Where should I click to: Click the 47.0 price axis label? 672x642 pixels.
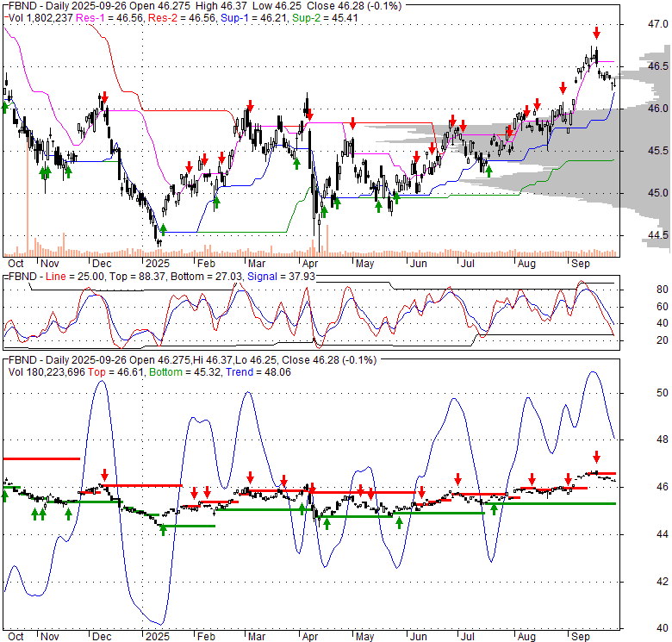pos(657,24)
